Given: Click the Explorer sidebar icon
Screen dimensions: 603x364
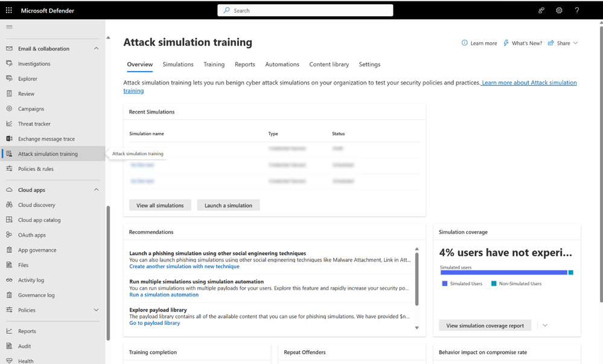Looking at the screenshot, I should point(9,78).
